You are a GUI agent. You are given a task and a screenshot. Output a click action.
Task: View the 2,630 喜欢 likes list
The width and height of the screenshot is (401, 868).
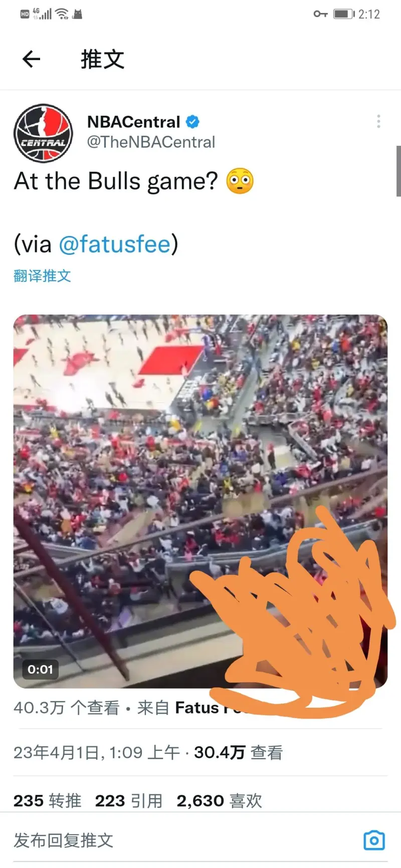[x=220, y=800]
